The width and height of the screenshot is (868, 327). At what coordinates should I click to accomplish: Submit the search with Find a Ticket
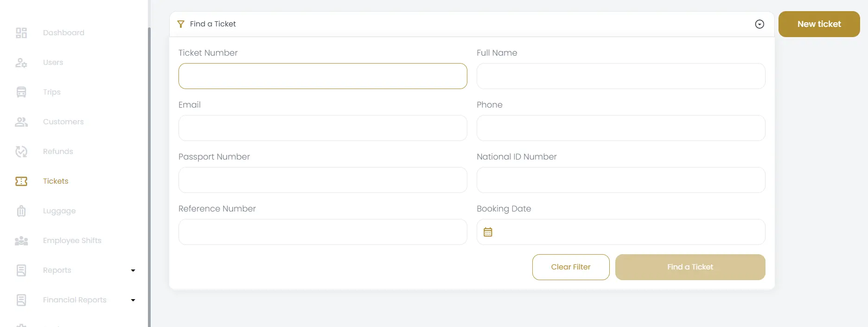click(x=690, y=267)
